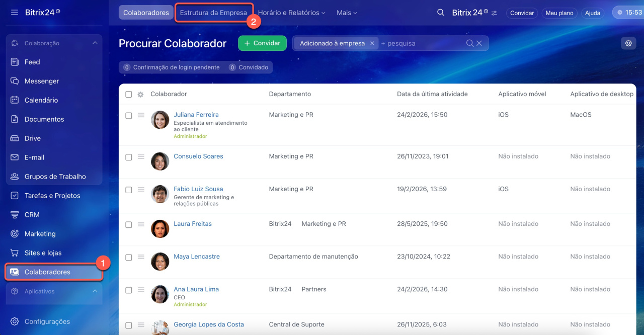Switch to Estrutura da Empresa tab
Viewport: 644px width, 335px height.
click(213, 13)
